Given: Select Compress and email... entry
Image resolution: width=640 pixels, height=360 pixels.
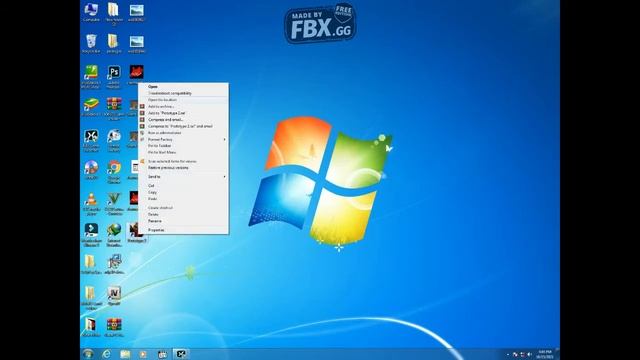Looking at the screenshot, I should [x=183, y=120].
